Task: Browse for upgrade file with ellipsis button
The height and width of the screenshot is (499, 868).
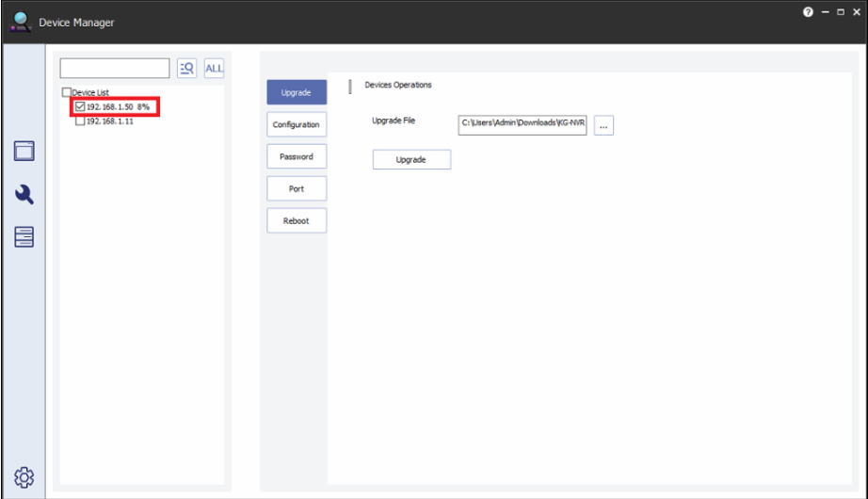Action: [x=603, y=125]
